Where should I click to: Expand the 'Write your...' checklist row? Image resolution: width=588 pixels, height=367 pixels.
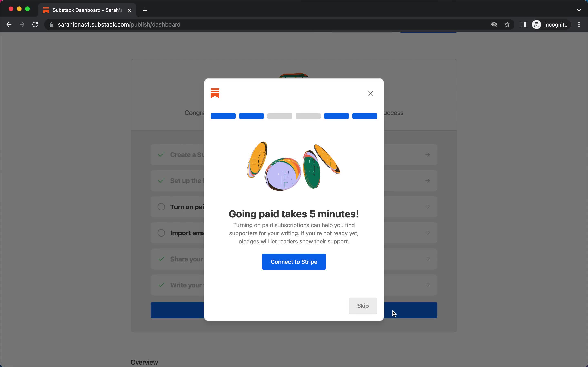coord(294,285)
